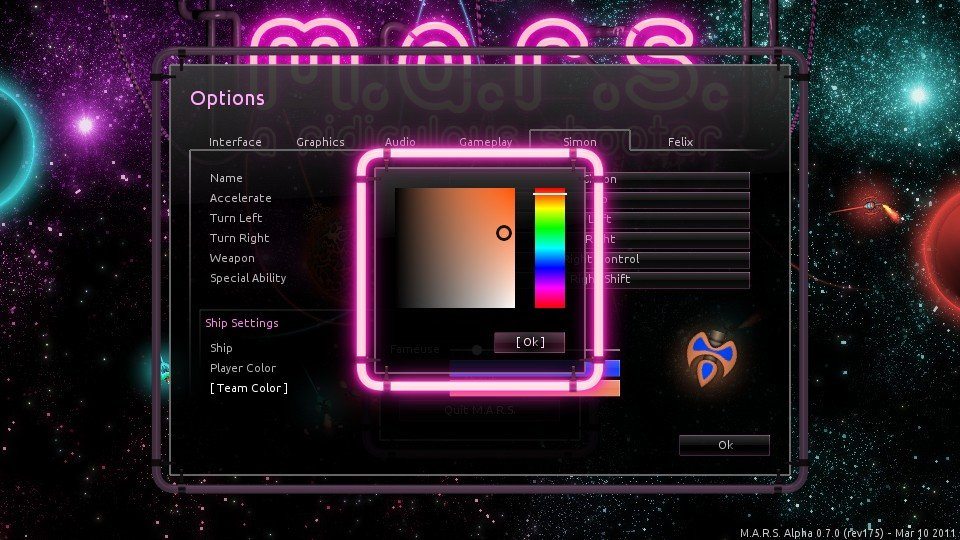Switch to the Graphics tab
Image resolution: width=960 pixels, height=540 pixels.
click(320, 142)
